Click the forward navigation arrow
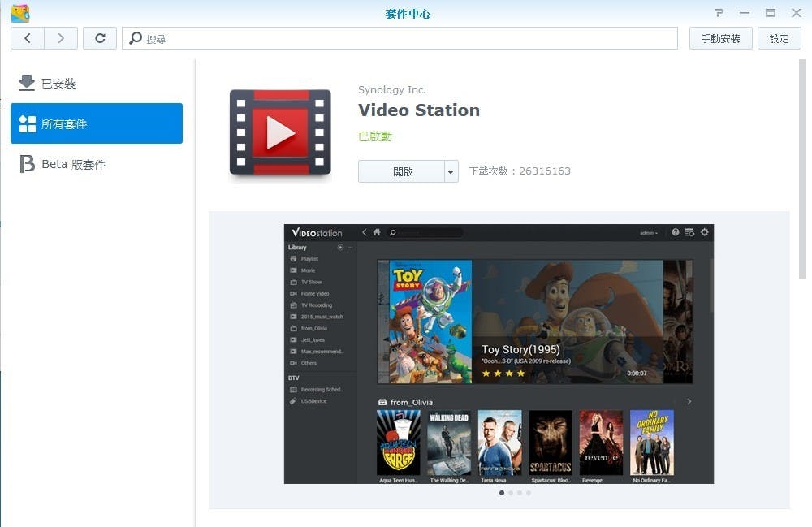Viewport: 812px width, 527px height. pyautogui.click(x=61, y=38)
